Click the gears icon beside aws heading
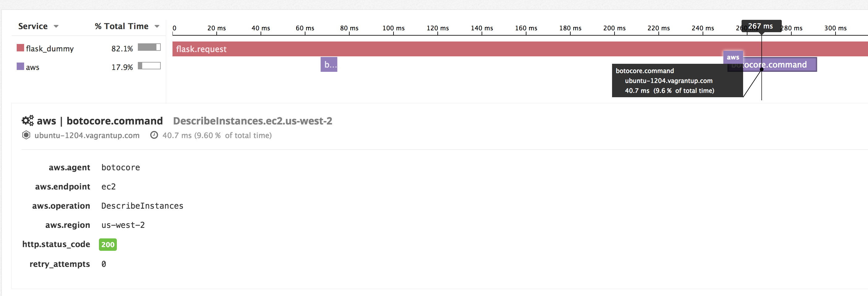 point(28,120)
